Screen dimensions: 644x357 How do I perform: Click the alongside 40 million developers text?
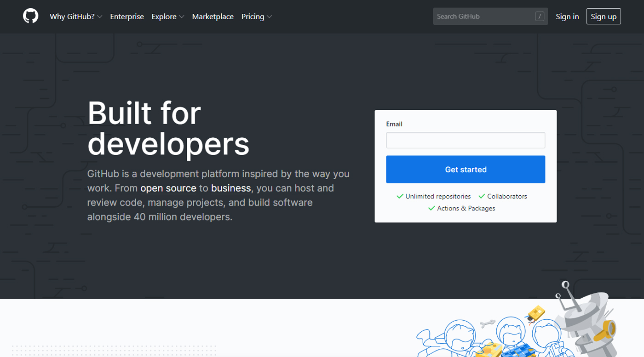coord(160,217)
